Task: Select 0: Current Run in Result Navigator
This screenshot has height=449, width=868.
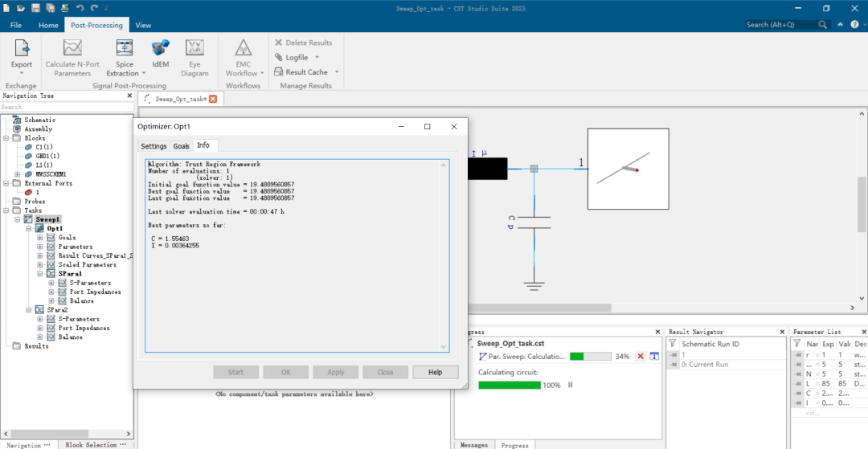Action: [x=706, y=365]
